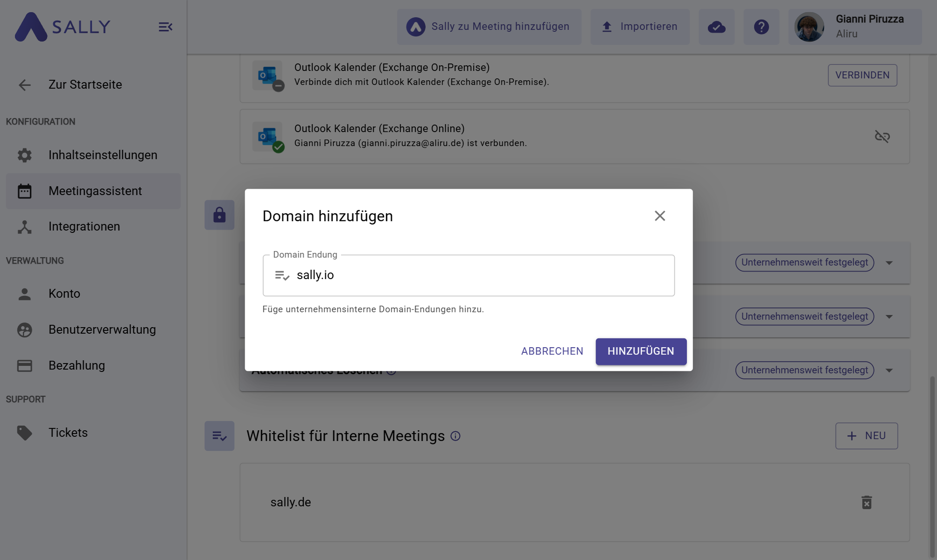Viewport: 937px width, 560px height.
Task: Open Konto menu item
Action: coord(93,294)
